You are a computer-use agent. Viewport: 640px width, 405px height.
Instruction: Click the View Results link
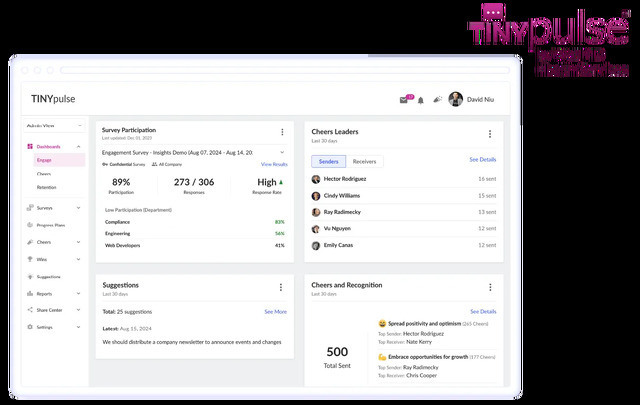tap(274, 164)
